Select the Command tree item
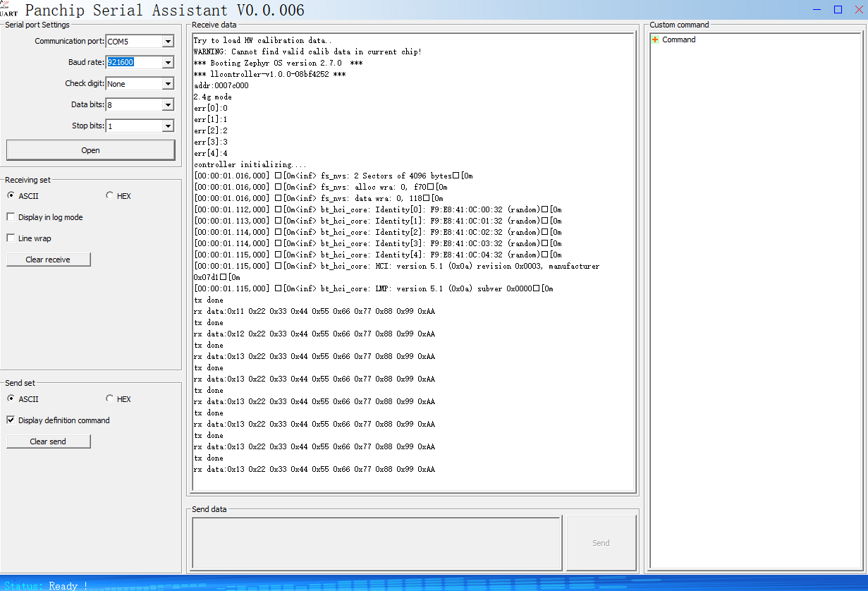The height and width of the screenshot is (591, 868). point(678,39)
